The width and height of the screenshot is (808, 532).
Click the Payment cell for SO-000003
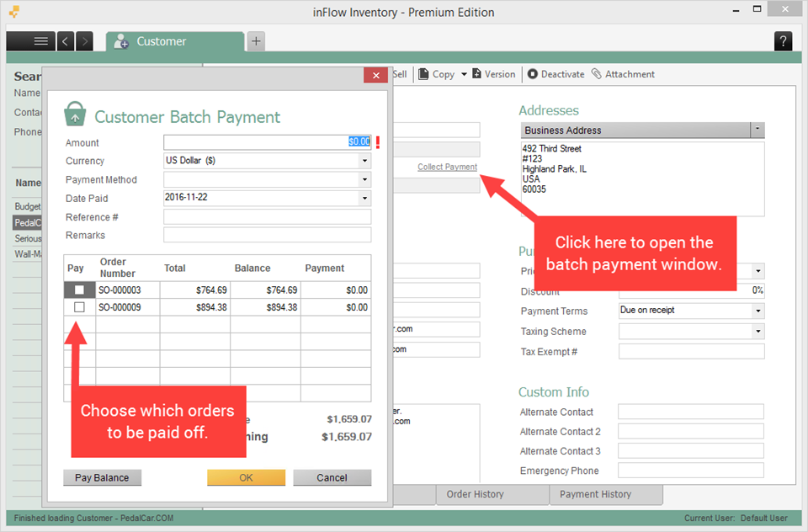(x=336, y=290)
